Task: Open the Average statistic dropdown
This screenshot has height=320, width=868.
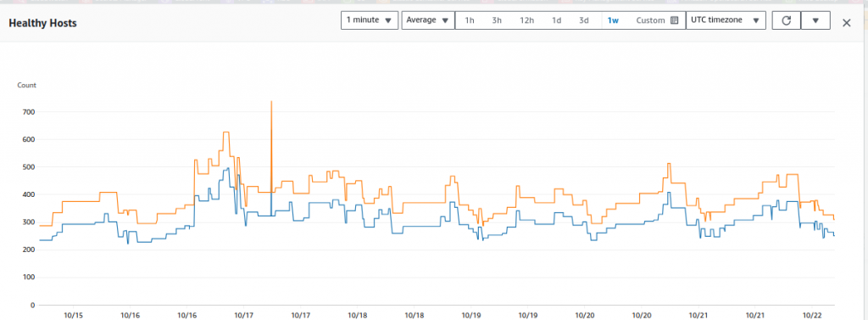Action: [428, 20]
